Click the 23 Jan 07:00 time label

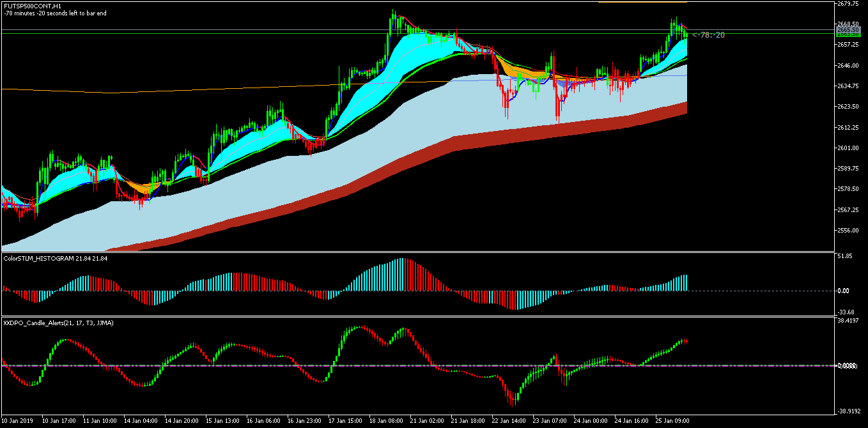[x=550, y=422]
